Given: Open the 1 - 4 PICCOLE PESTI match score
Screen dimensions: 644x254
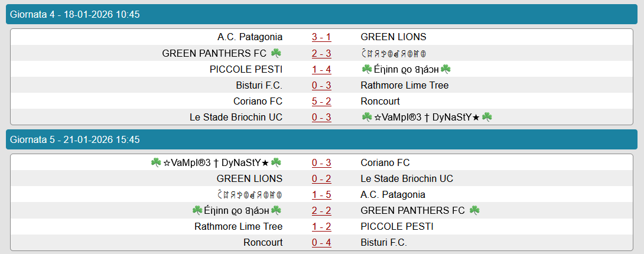Looking at the screenshot, I should 321,69.
